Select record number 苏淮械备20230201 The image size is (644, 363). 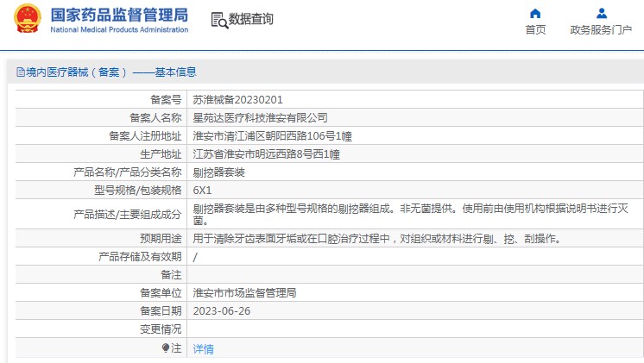tap(237, 100)
